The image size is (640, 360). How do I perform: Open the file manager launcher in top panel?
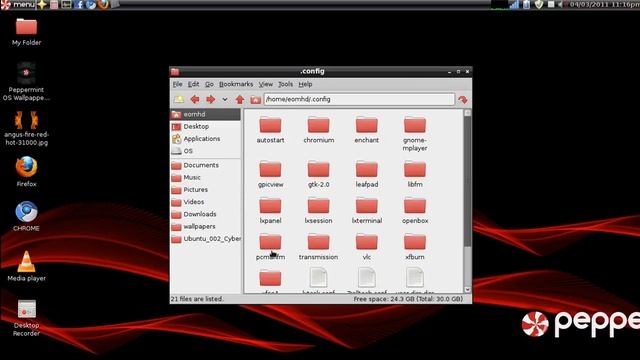[x=54, y=4]
